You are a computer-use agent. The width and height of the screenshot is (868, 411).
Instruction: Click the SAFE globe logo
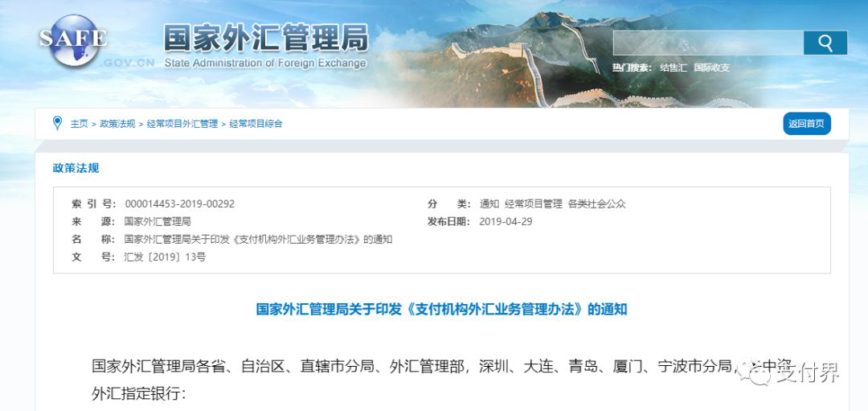(x=73, y=40)
